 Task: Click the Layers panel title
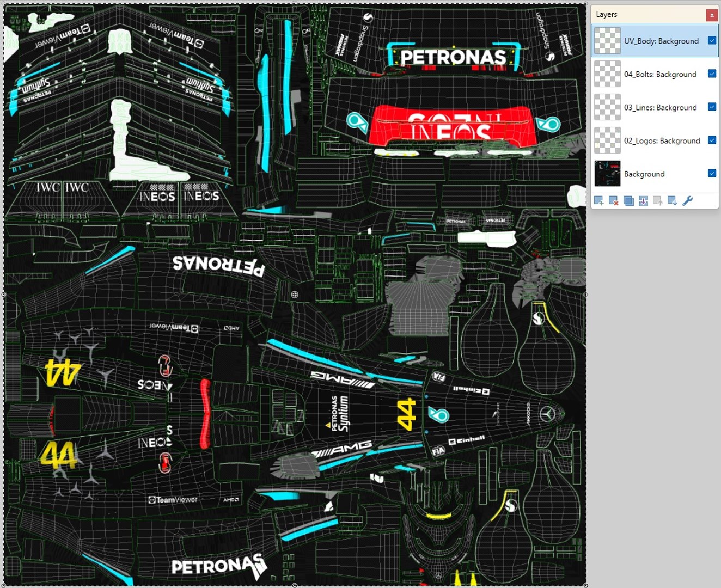606,14
